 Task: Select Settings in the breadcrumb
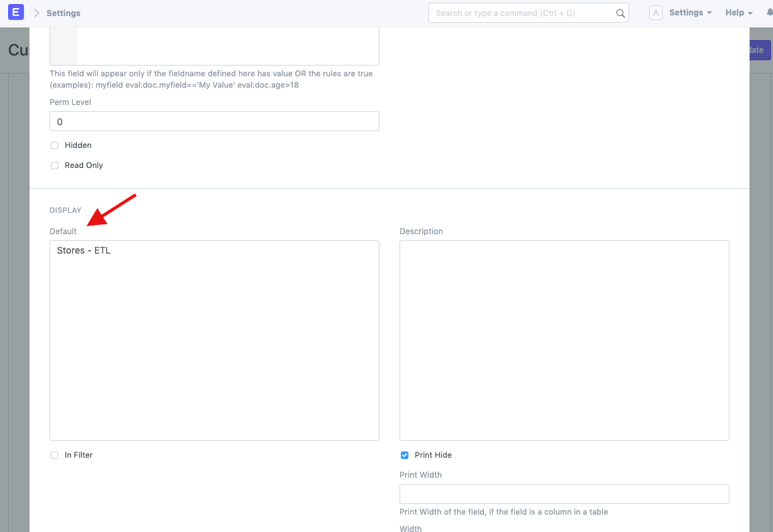(65, 13)
